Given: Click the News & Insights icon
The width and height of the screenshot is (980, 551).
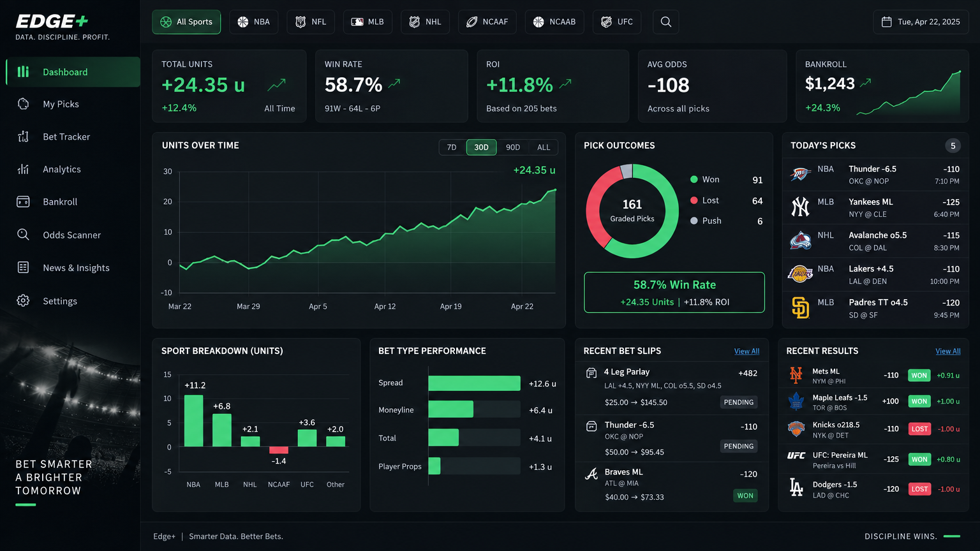Looking at the screenshot, I should coord(23,267).
